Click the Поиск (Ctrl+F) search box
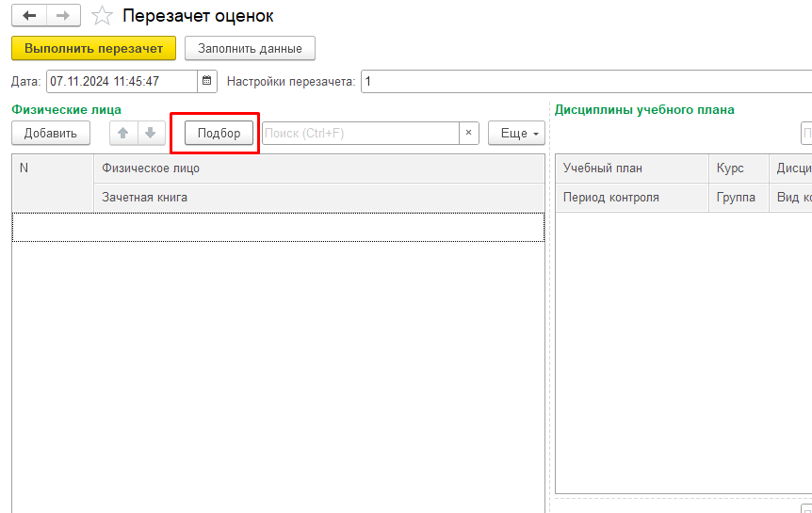 (360, 134)
